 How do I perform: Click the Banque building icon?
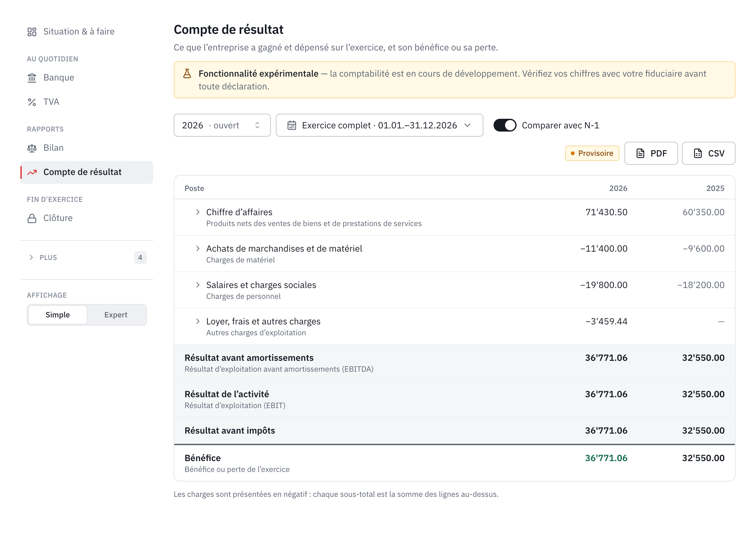coord(32,78)
